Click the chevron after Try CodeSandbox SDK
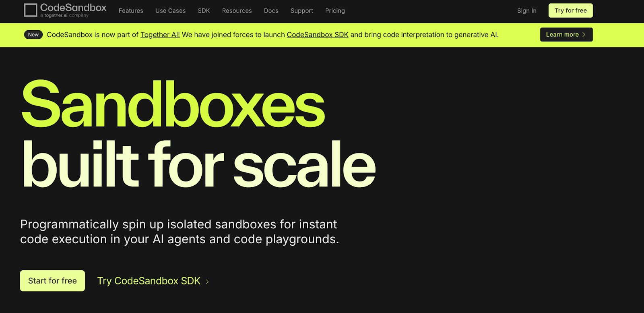The image size is (644, 313). (x=207, y=282)
